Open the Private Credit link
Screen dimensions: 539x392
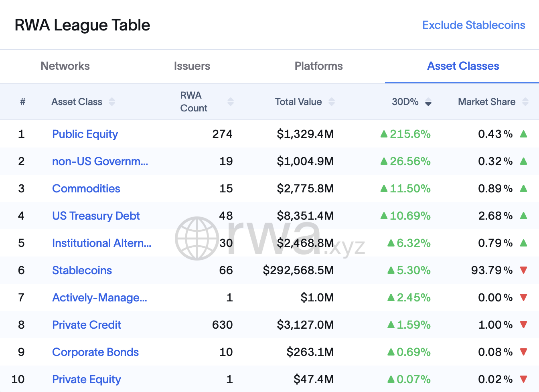point(87,325)
